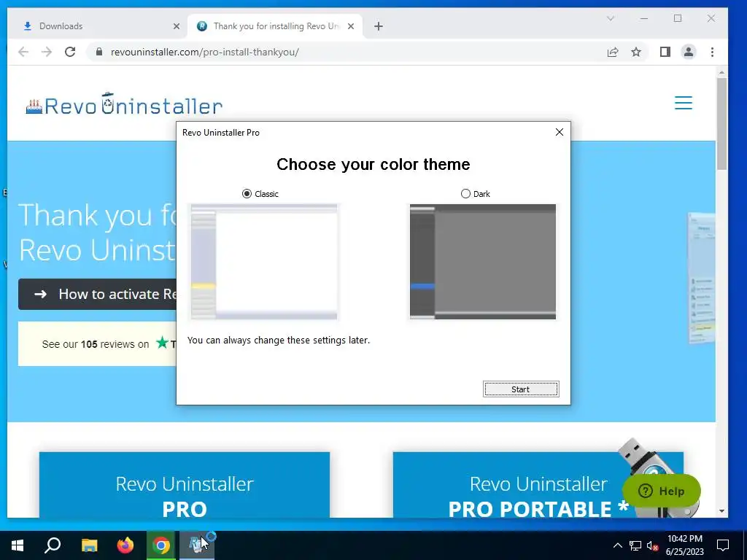Viewport: 747px width, 560px height.
Task: Click the site lock icon in address bar
Action: coord(99,52)
